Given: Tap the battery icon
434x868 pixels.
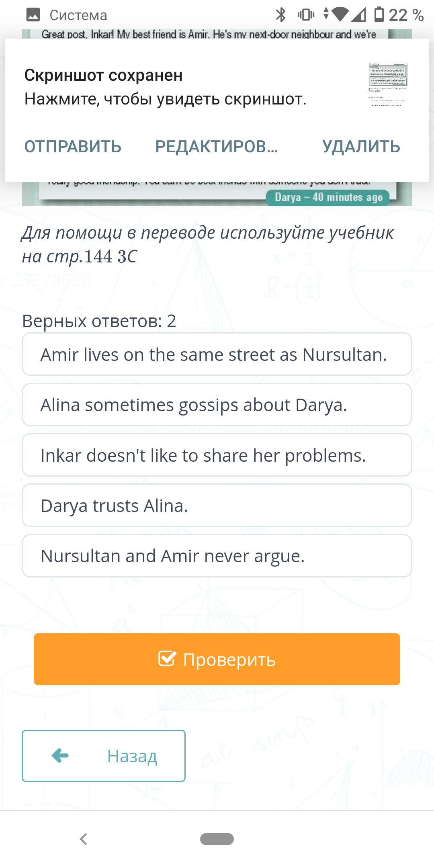Looking at the screenshot, I should (x=379, y=15).
